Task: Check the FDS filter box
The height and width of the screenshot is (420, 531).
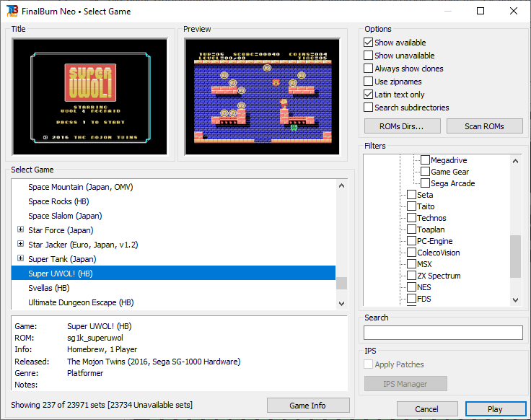Action: (x=411, y=298)
